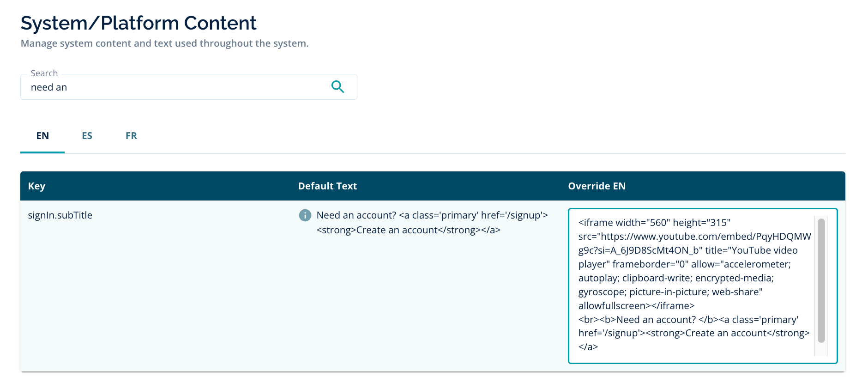
Task: Click the <strong>Create an account default text line
Action: pyautogui.click(x=408, y=230)
